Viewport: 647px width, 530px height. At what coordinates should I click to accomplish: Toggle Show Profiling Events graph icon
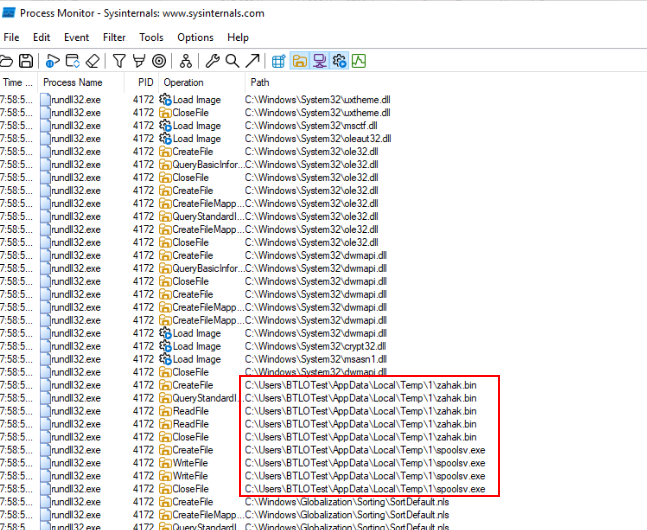click(x=359, y=61)
